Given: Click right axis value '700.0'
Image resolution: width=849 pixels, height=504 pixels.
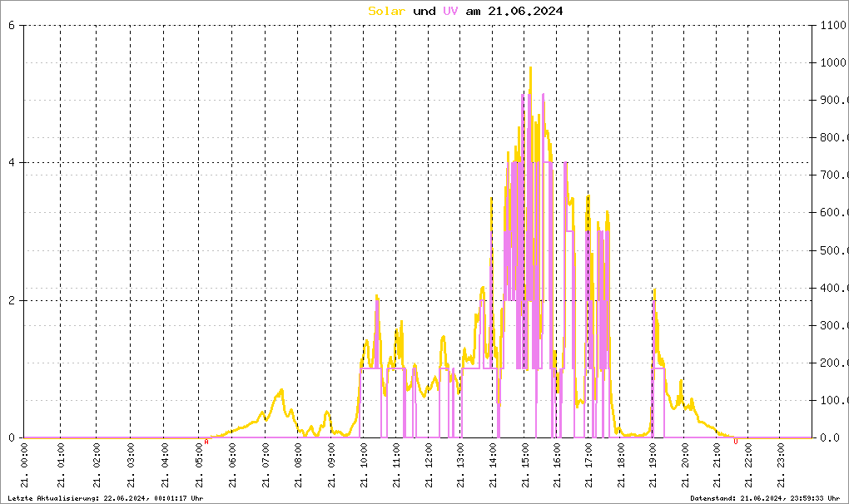Looking at the screenshot, I should pos(834,175).
